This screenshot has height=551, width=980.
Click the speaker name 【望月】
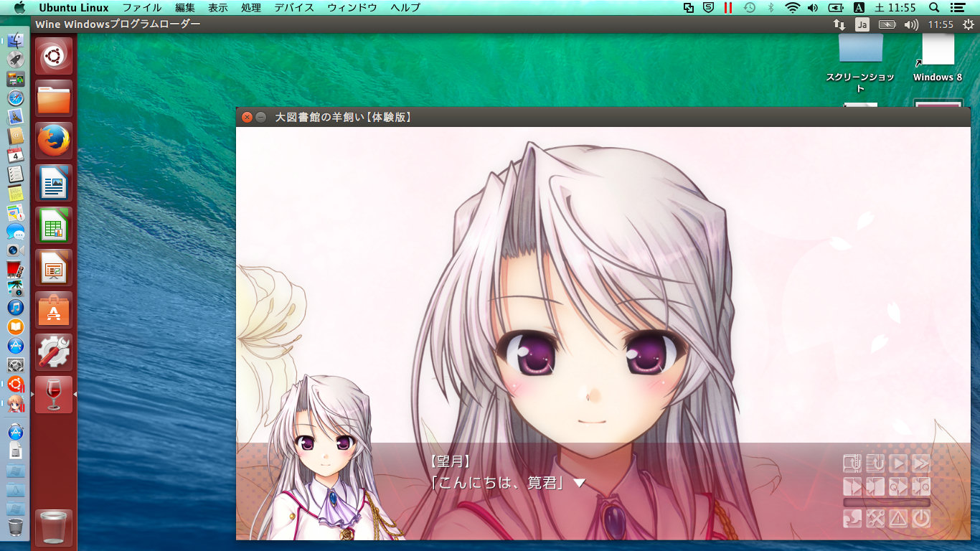450,461
